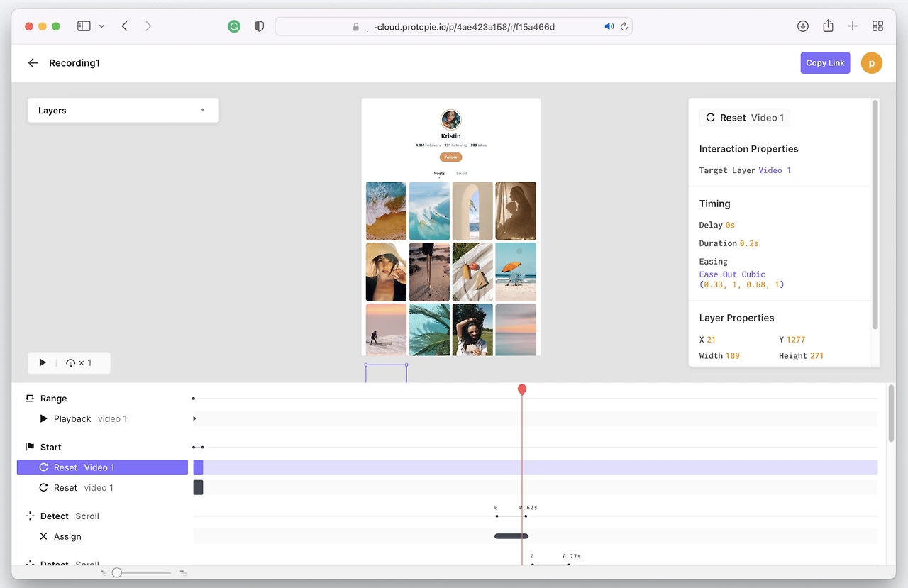
Task: Select the Playback video 1 row
Action: coord(102,419)
